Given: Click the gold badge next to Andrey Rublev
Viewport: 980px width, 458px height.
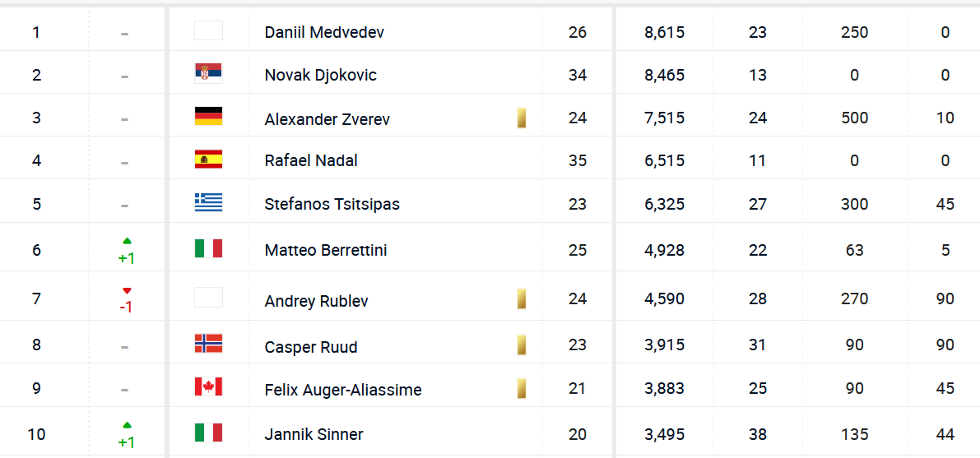Looking at the screenshot, I should click(x=522, y=298).
